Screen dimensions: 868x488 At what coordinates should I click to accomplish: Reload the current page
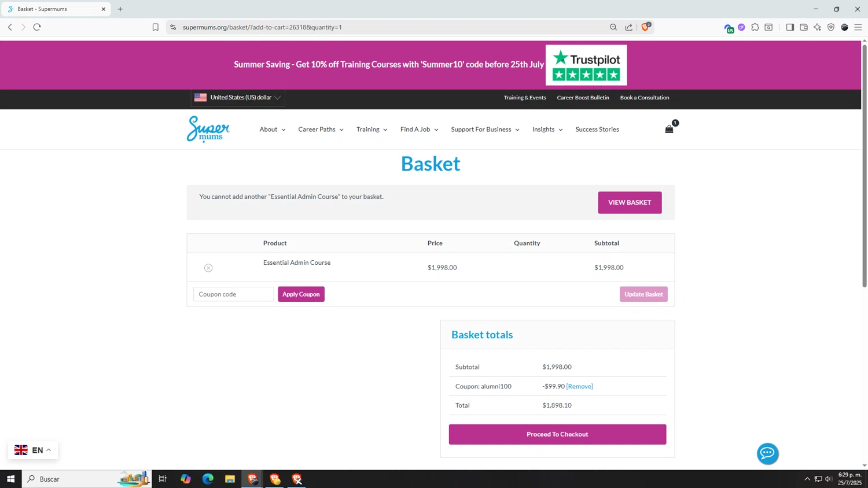37,27
